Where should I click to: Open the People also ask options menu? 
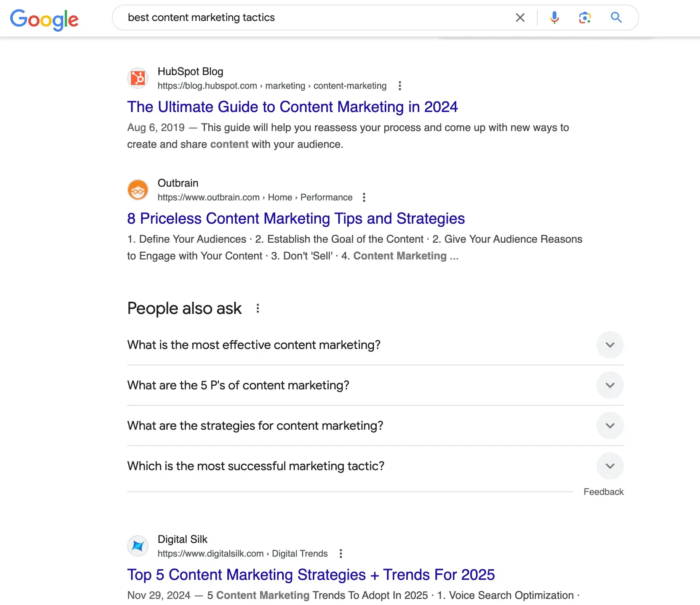[258, 308]
